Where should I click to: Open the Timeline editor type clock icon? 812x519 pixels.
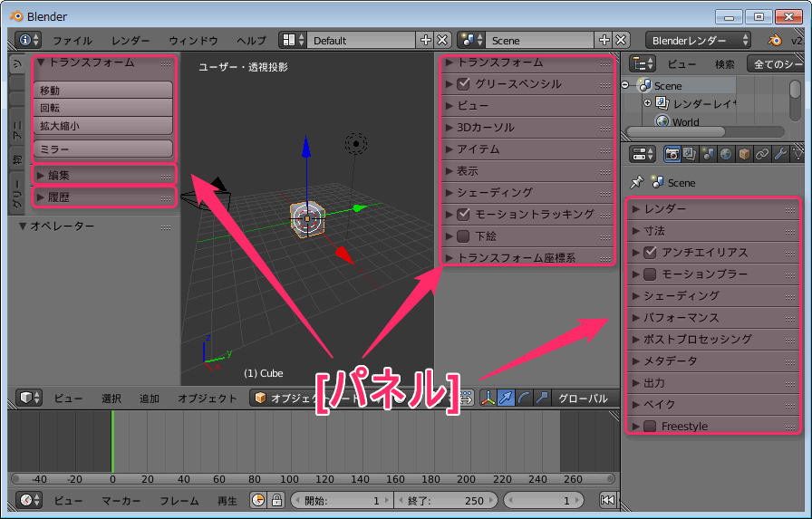(x=29, y=500)
